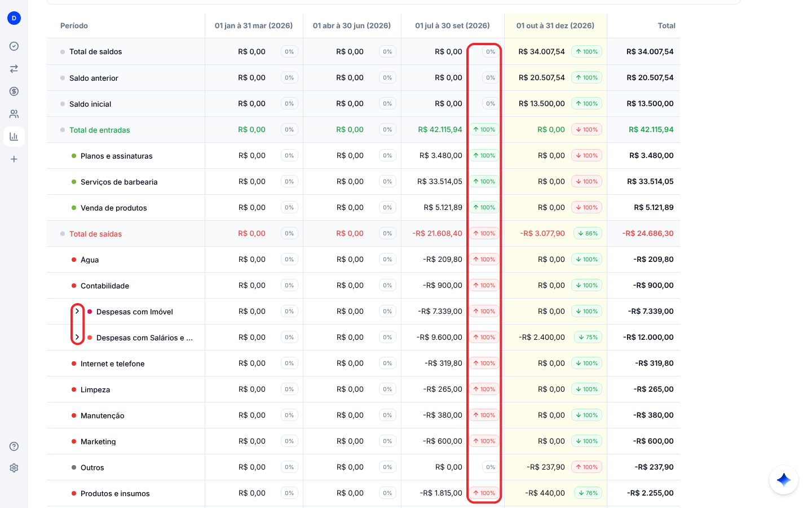The image size is (812, 508).
Task: Open the help question mark icon
Action: (x=14, y=446)
